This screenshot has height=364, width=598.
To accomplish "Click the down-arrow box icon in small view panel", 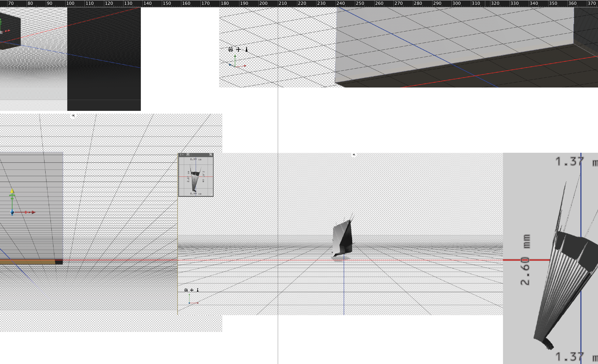I will click(x=188, y=155).
